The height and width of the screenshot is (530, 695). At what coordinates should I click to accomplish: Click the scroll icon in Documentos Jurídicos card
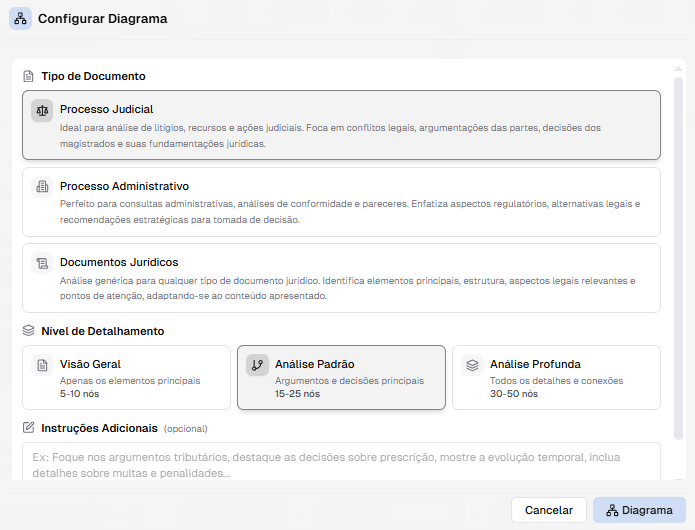coord(42,263)
